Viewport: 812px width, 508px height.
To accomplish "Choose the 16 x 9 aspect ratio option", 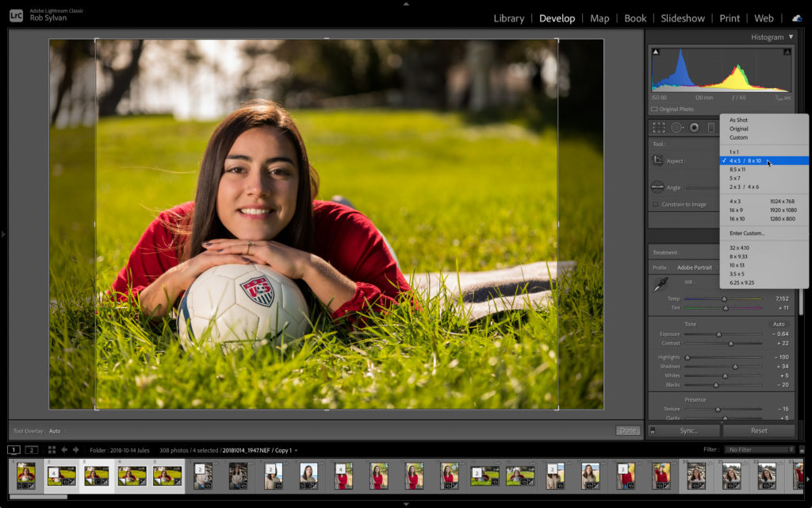I will click(737, 210).
